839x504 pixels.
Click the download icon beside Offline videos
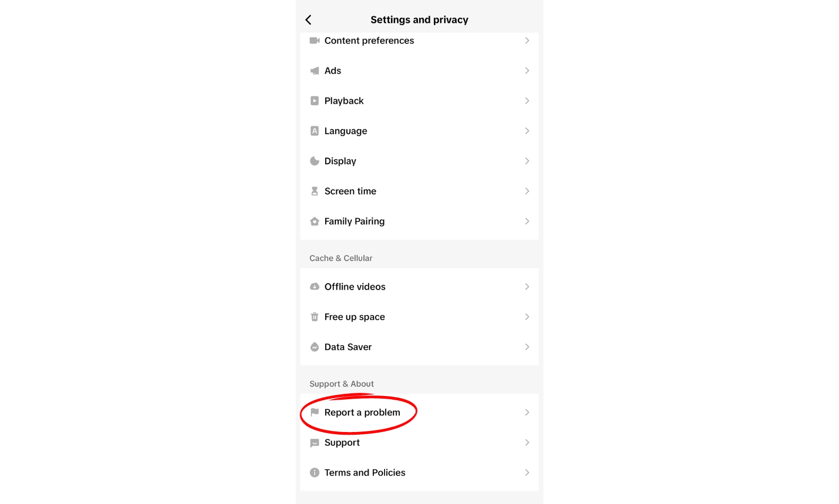tap(315, 286)
